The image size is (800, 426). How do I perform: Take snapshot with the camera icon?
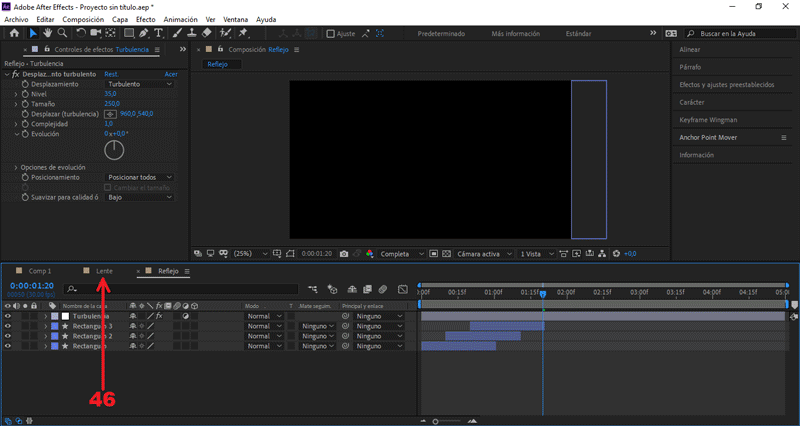[344, 253]
